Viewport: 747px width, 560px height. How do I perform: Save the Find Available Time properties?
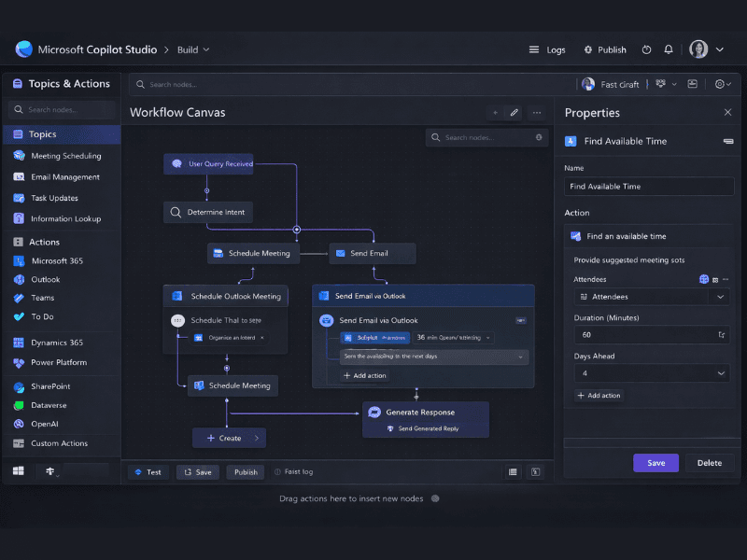[x=655, y=462]
